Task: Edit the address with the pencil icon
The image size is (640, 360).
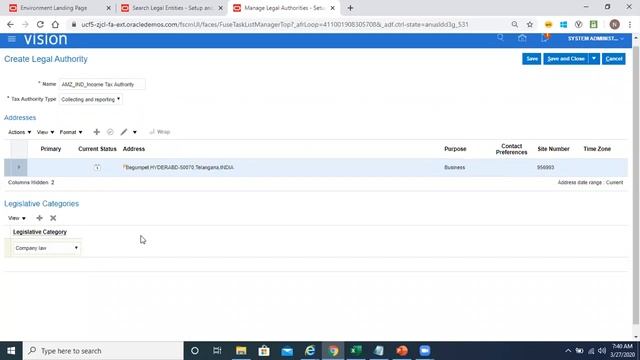Action: tap(124, 132)
